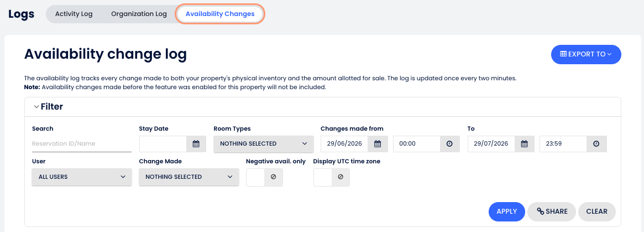Select the Availability Changes tab
This screenshot has width=644, height=232.
click(220, 14)
